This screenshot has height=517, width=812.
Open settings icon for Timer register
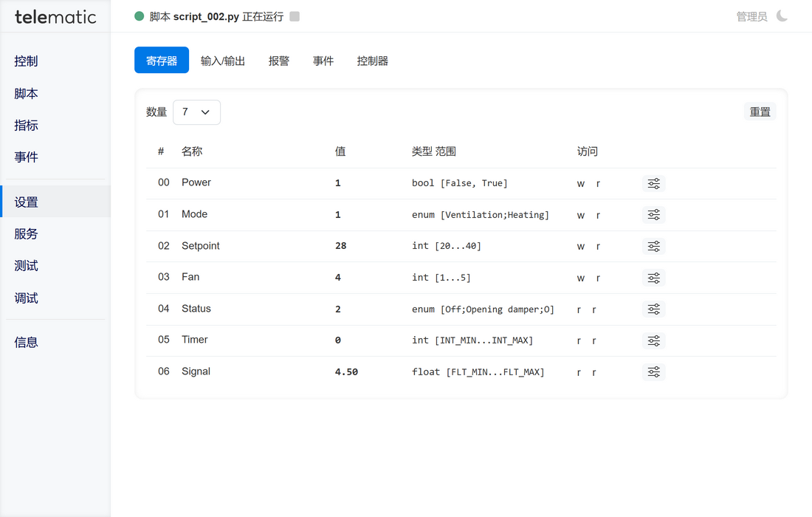pos(653,340)
